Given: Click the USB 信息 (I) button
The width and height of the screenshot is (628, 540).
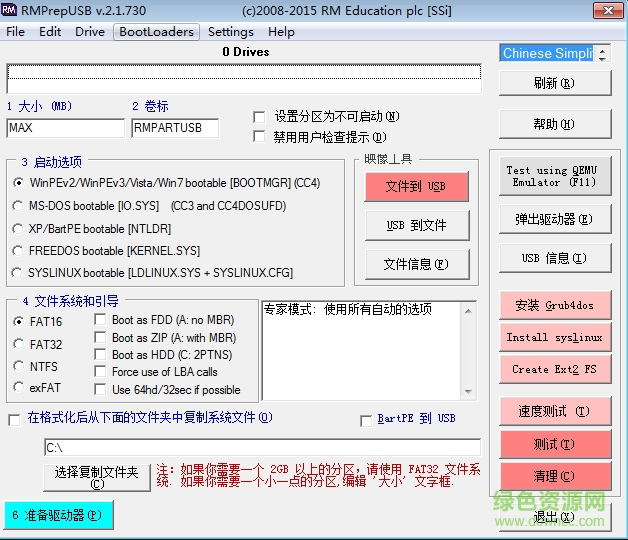Looking at the screenshot, I should click(555, 258).
